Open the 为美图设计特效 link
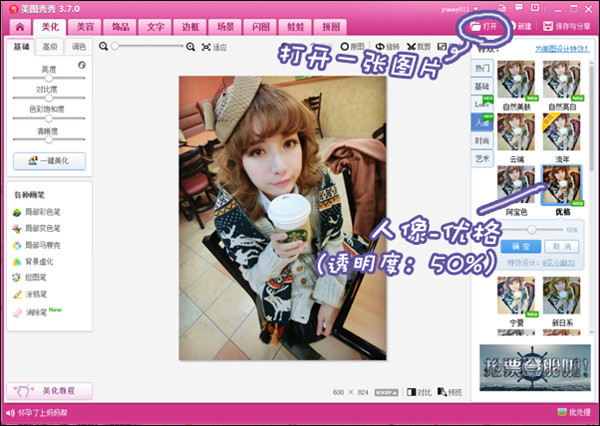 pos(562,49)
